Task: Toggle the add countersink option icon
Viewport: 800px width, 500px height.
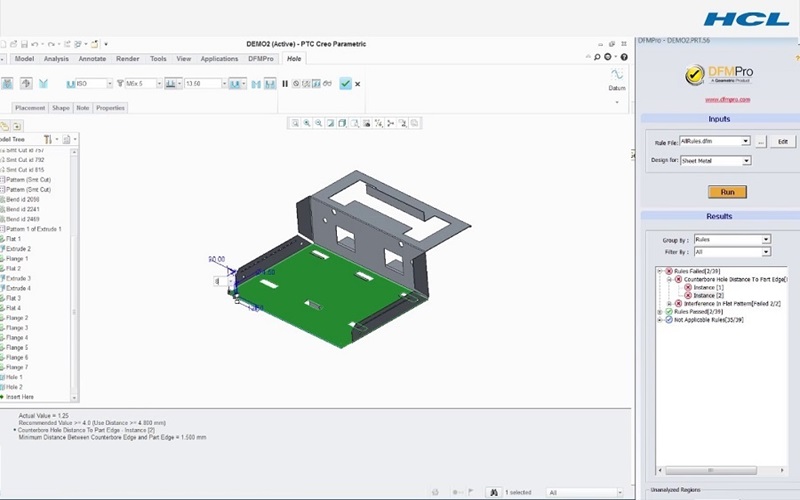Action: (x=256, y=84)
